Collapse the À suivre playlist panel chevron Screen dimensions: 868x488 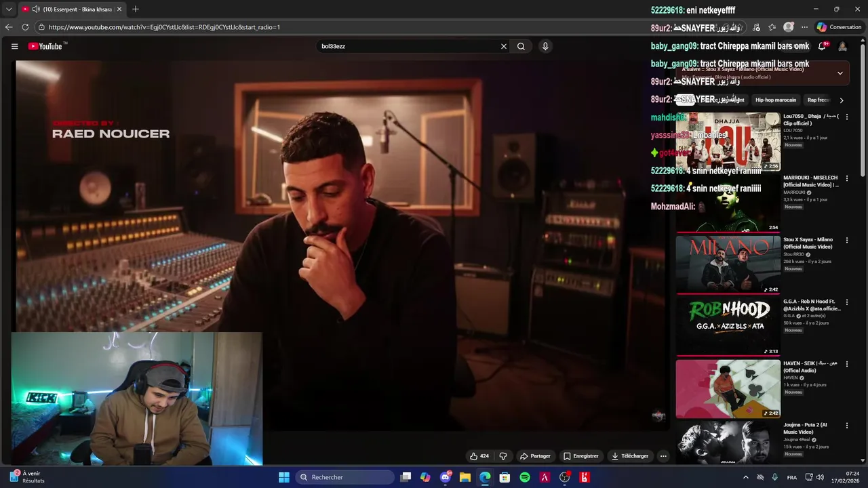(840, 73)
